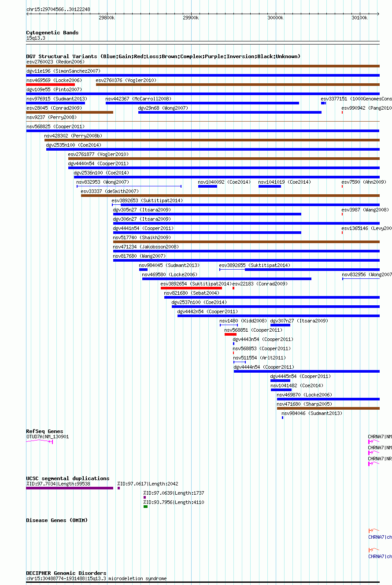The width and height of the screenshot is (392, 585).
Task: Open dgv2536n100 (Coe2014) label
Action: [x=101, y=173]
